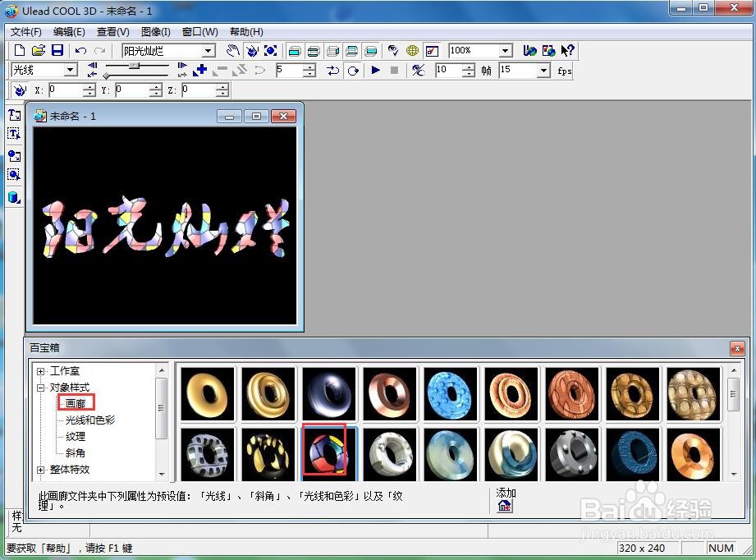Click the show/hide object icon
Screen dimensions: 756x560
coord(418,71)
